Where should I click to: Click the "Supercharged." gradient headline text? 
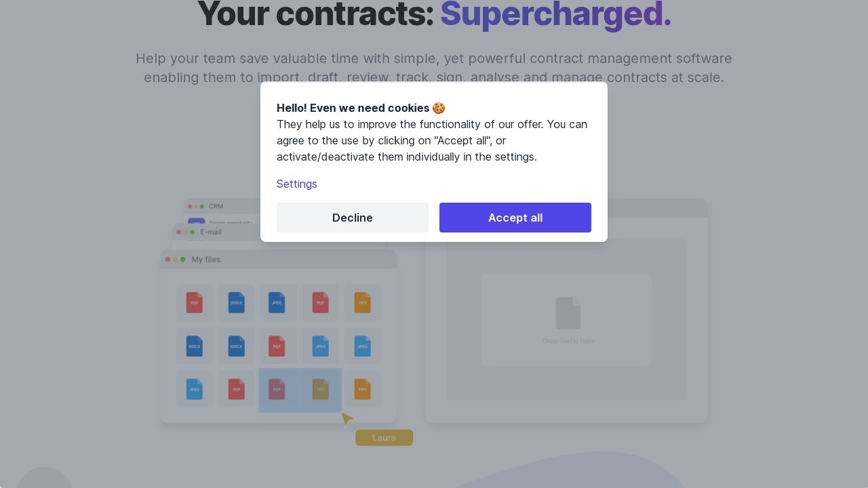(555, 14)
